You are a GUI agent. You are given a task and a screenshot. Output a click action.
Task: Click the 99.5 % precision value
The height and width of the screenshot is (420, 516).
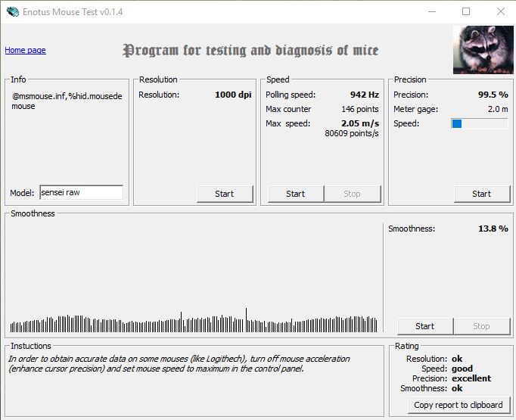[x=493, y=95]
